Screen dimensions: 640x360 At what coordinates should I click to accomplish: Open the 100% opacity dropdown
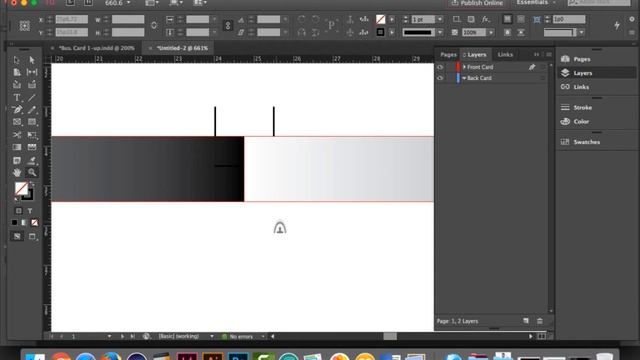click(x=491, y=32)
